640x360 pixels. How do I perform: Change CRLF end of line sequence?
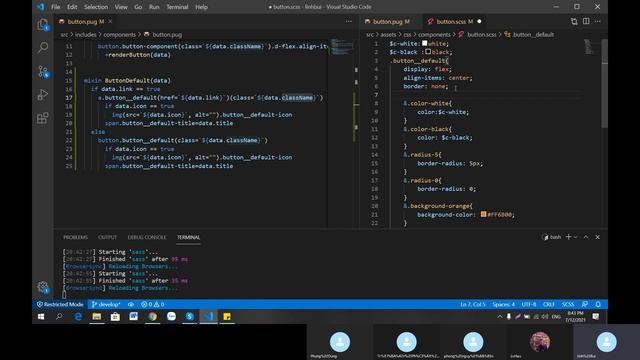tap(549, 304)
